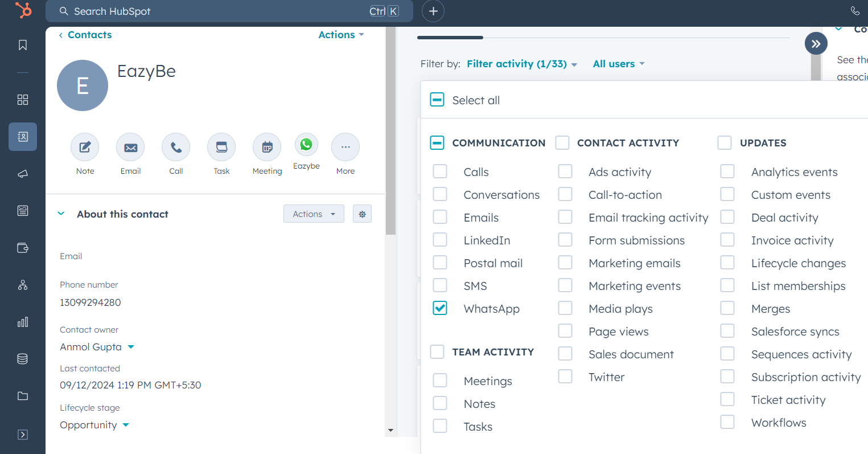Open the CRM contacts sidebar icon
Viewport: 868px width, 454px height.
click(x=23, y=137)
